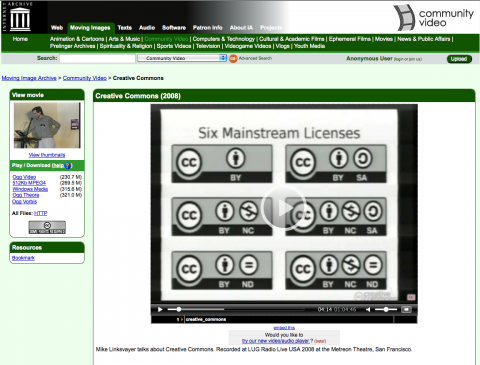
Task: Click the small red CC overlay icon on video
Action: 411,297
